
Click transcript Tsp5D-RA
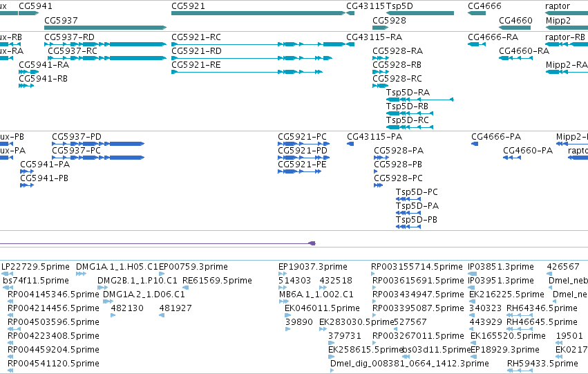pyautogui.click(x=420, y=100)
